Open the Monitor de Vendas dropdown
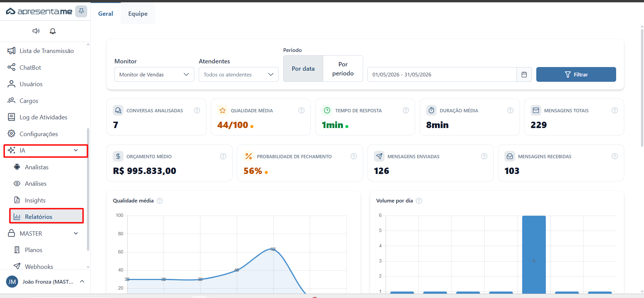Screen dimensions: 644x298 [154, 74]
